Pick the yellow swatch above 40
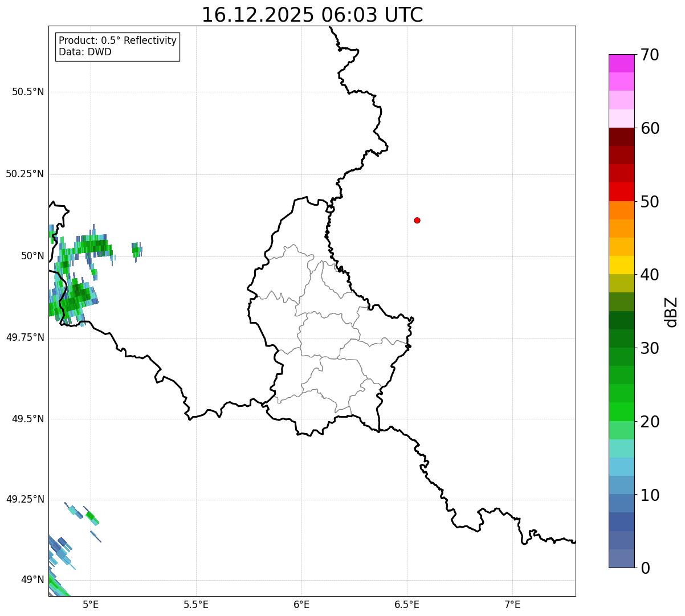This screenshot has width=685, height=616. [621, 265]
